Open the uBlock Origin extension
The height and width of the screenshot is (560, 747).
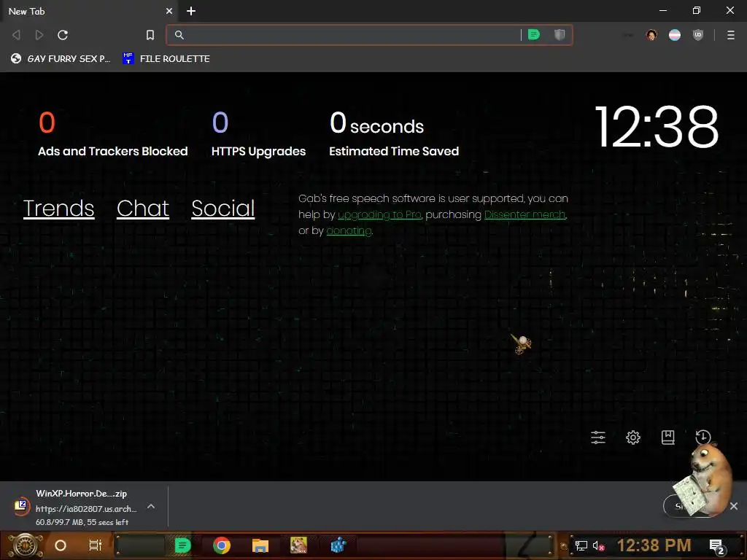(x=698, y=35)
